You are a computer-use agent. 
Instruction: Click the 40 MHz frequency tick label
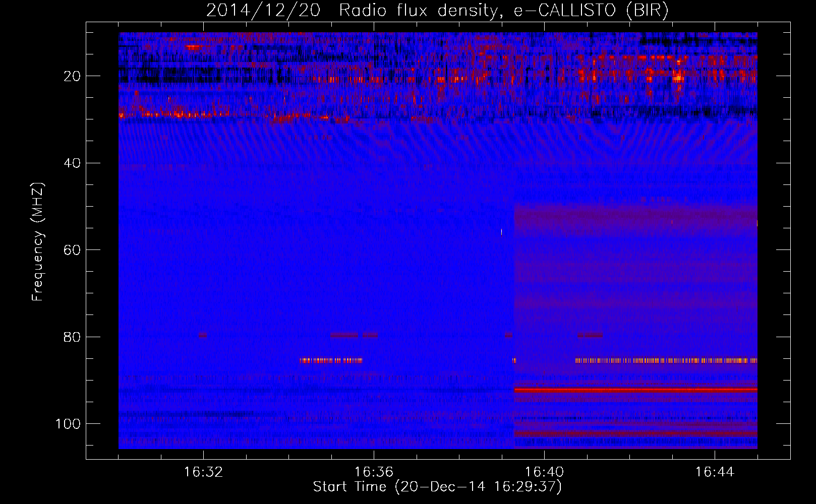tap(72, 163)
